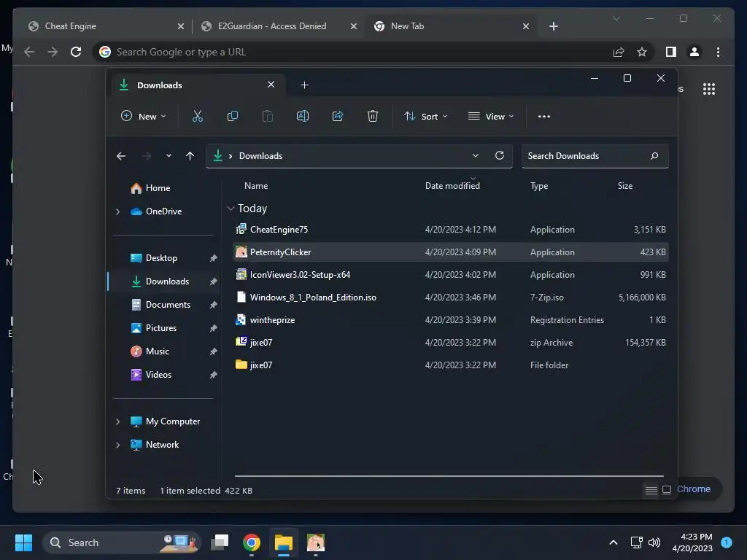This screenshot has width=747, height=560.
Task: Click the Paste clipboard icon in toolbar
Action: (x=268, y=116)
